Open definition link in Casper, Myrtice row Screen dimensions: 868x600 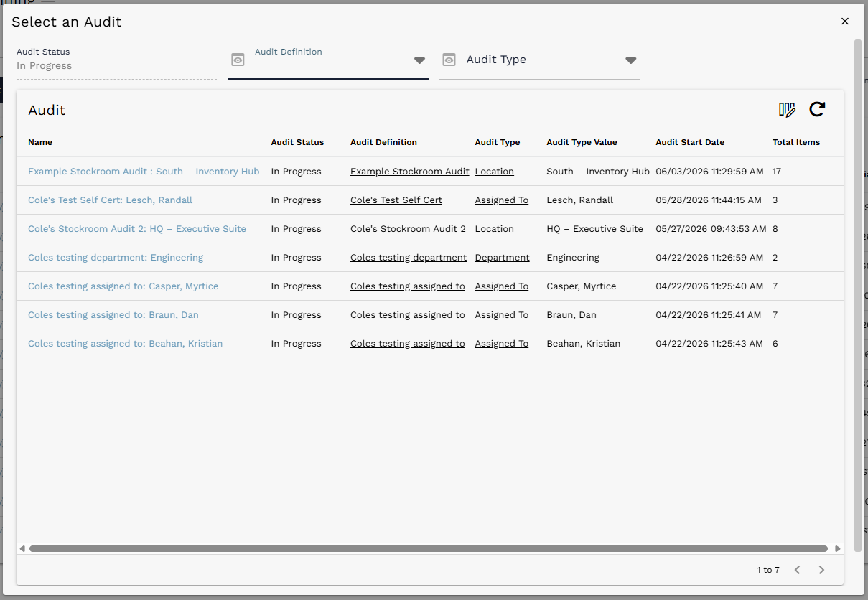[408, 286]
